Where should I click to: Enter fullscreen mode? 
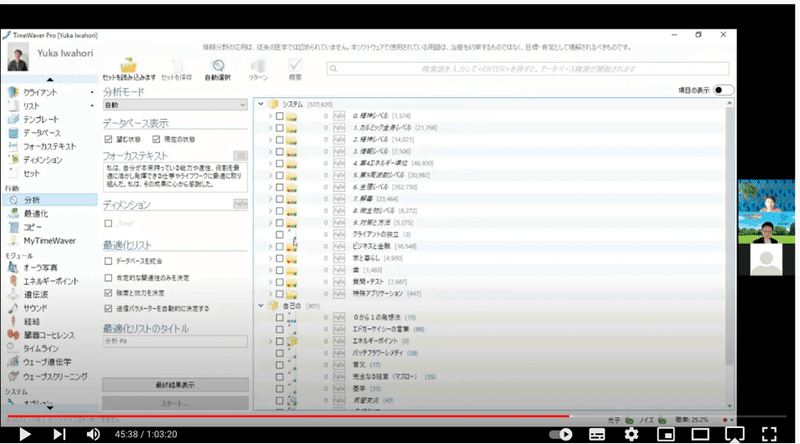769,434
